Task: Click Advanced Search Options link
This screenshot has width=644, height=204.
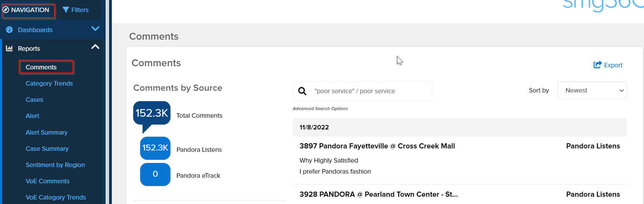Action: pyautogui.click(x=320, y=109)
